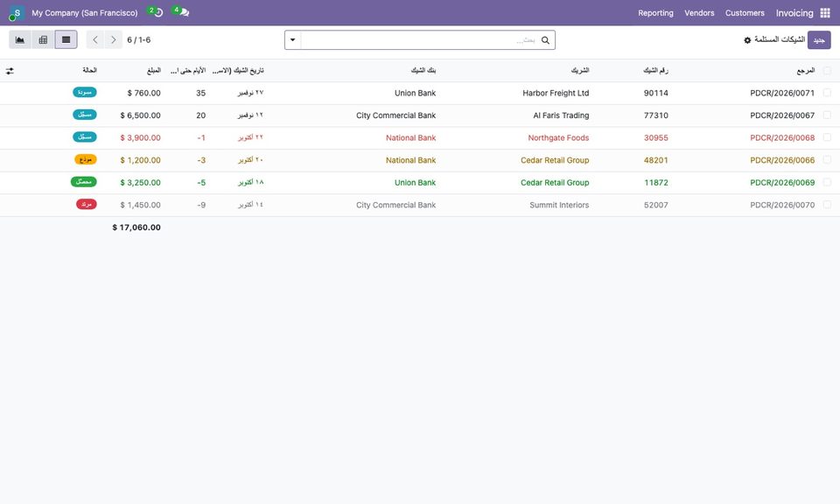The height and width of the screenshot is (504, 840).
Task: Check the row PDCR/2026/0071 checkbox
Action: pos(827,93)
